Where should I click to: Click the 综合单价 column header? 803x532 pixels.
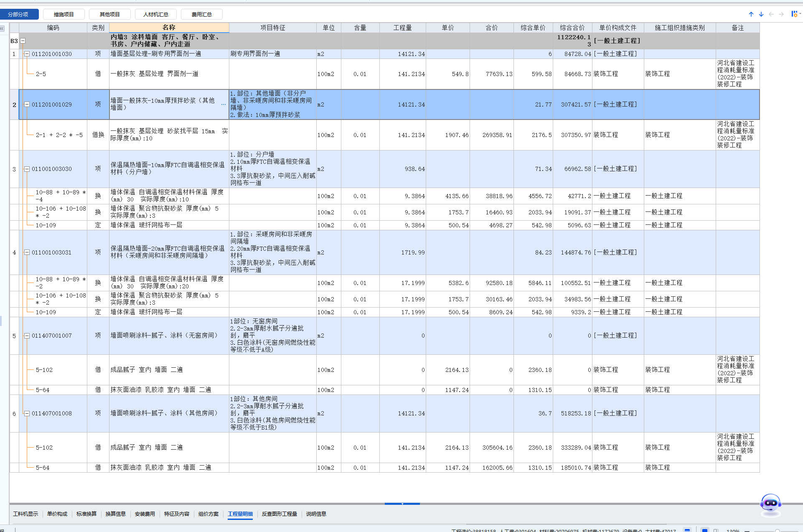[x=533, y=28]
